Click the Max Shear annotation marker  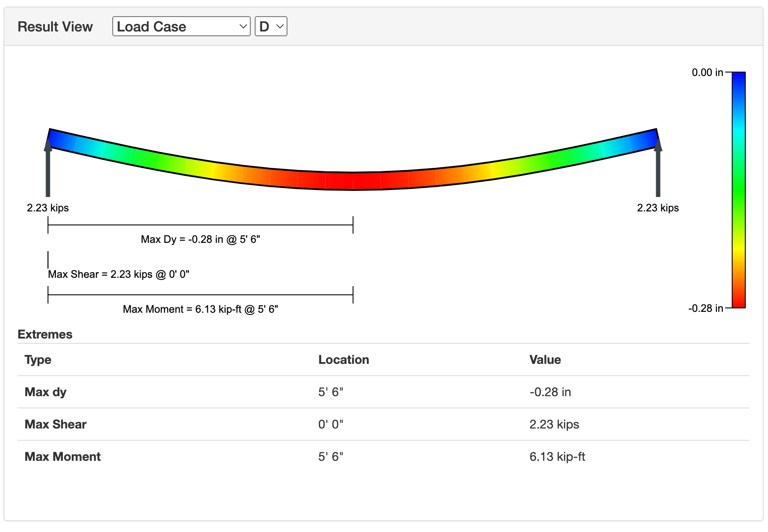coord(48,260)
